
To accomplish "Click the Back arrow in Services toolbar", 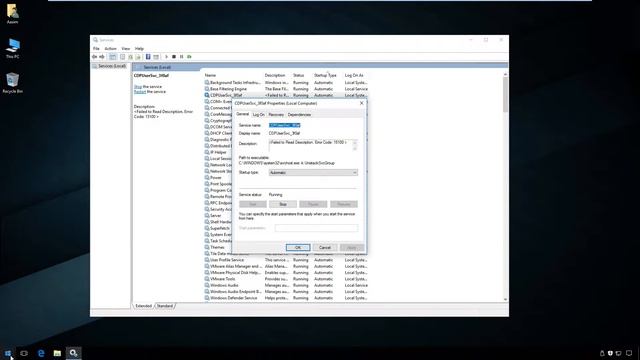I will pos(95,57).
